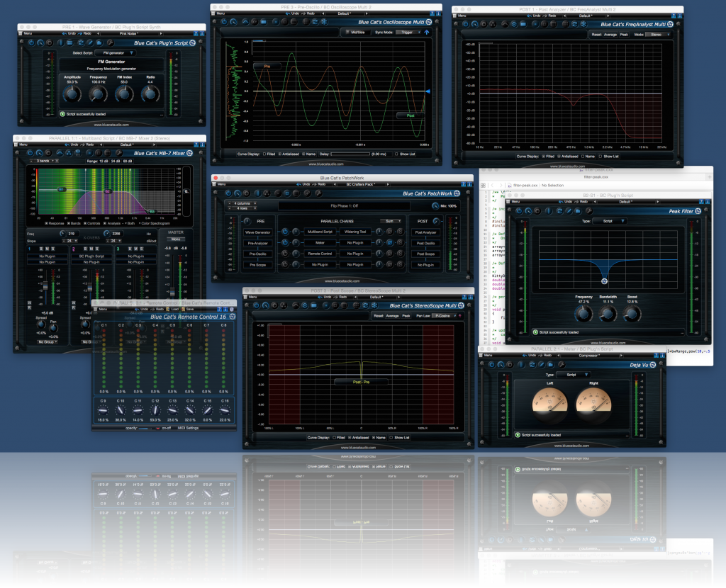Expand the Type Script dropdown in Peak Filter

click(x=610, y=221)
